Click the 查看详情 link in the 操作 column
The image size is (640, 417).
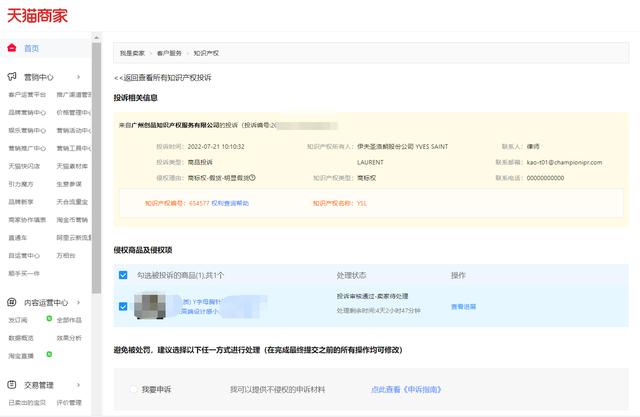tap(463, 306)
